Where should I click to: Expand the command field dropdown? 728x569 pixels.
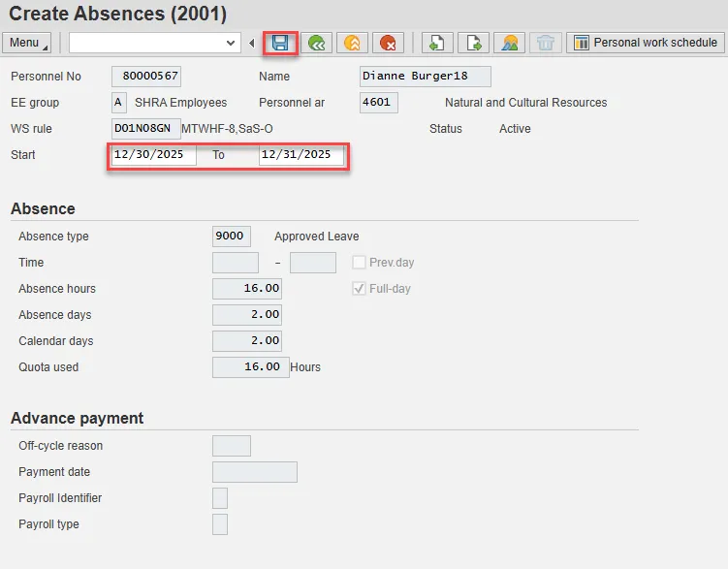(231, 43)
